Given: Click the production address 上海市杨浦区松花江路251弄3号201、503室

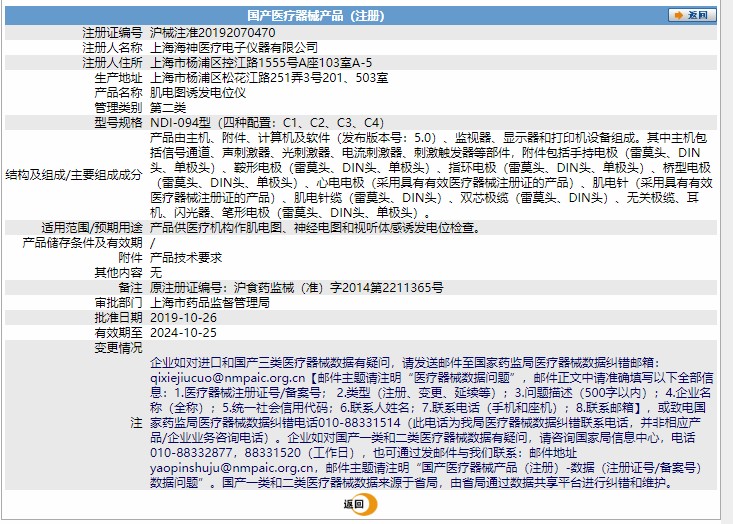Looking at the screenshot, I should tap(269, 78).
